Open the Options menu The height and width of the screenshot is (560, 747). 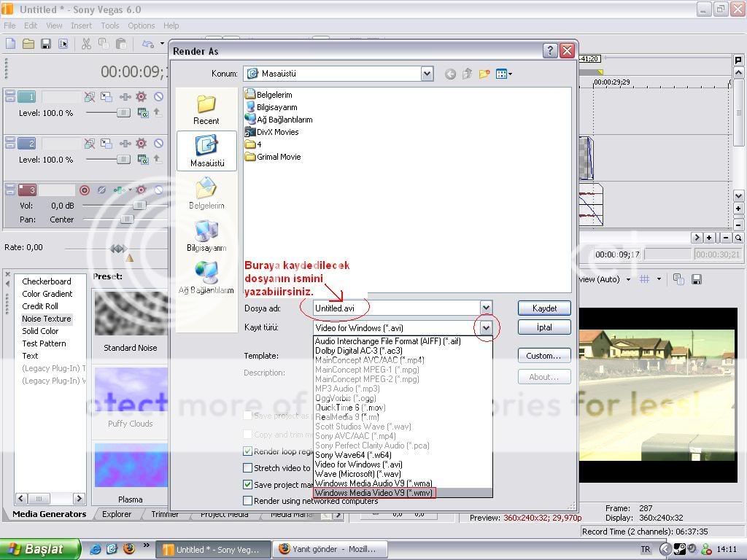(x=141, y=26)
